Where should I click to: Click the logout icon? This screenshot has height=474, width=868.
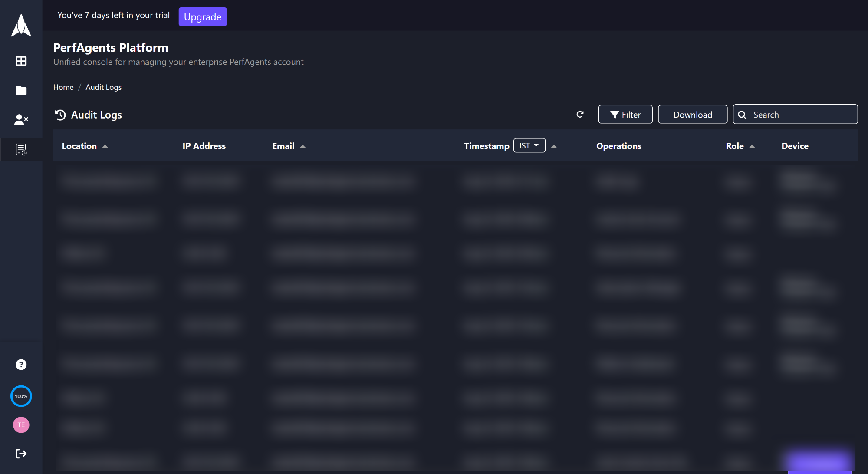(x=21, y=454)
